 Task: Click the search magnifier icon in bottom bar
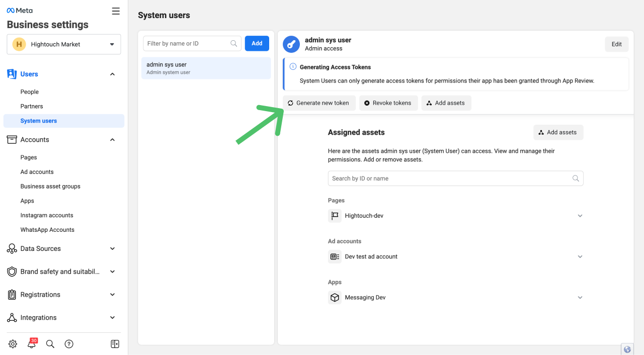point(50,343)
